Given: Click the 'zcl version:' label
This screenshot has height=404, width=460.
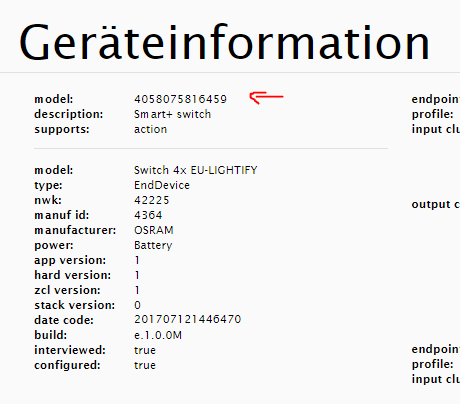Looking at the screenshot, I should [67, 290].
